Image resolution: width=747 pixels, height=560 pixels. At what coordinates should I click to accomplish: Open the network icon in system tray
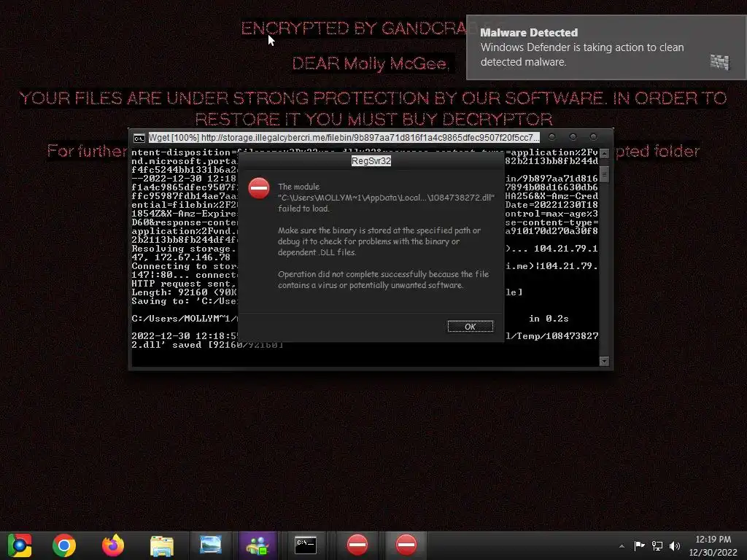point(657,545)
